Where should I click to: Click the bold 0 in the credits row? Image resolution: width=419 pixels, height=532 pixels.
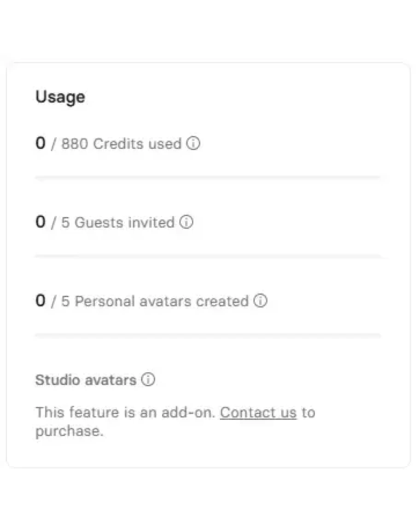(x=41, y=144)
